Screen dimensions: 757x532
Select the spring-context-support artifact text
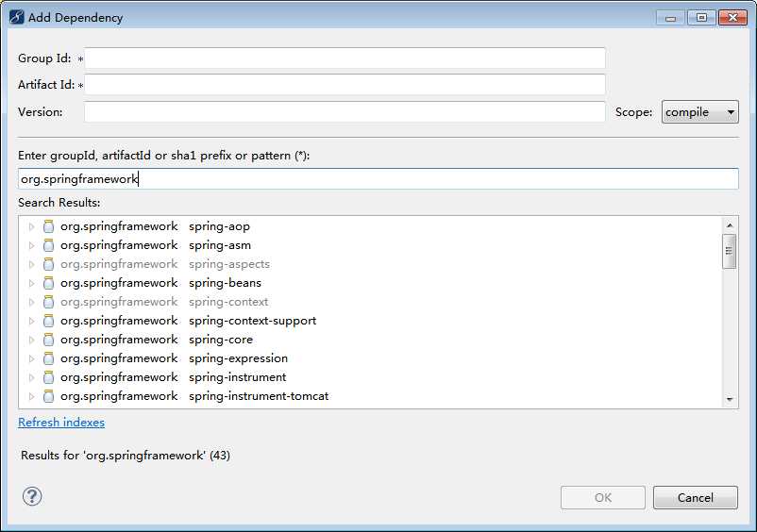tap(253, 321)
